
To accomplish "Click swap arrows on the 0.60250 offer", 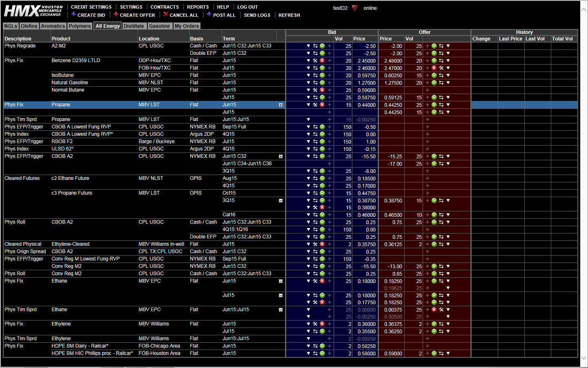I will coord(441,75).
